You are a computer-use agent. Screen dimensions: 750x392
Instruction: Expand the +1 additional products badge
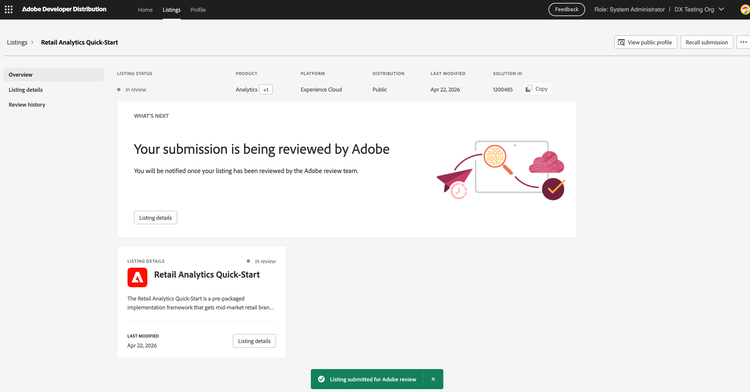(266, 89)
